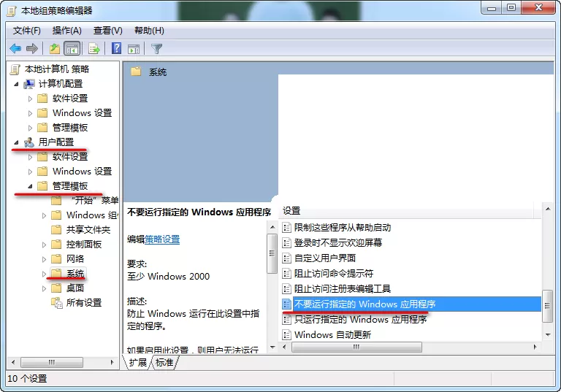The height and width of the screenshot is (392, 561).
Task: Collapse the 用户配置 tree node
Action: pos(16,142)
